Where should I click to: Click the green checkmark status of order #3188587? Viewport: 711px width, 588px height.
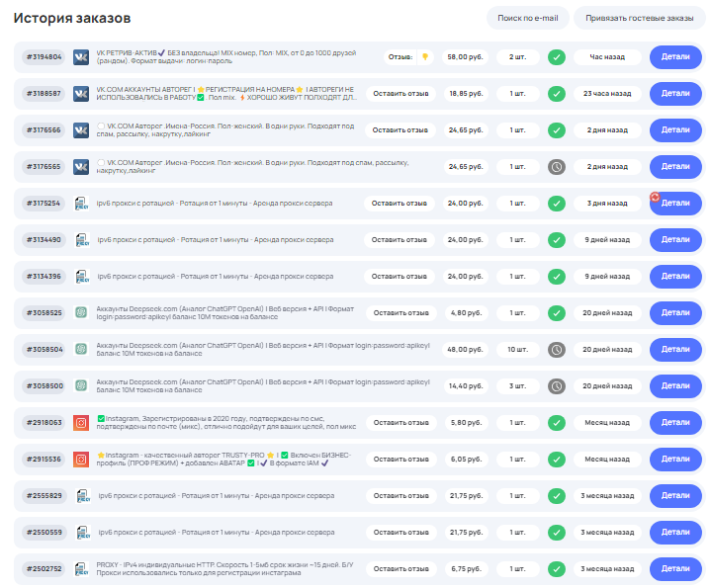pyautogui.click(x=557, y=94)
